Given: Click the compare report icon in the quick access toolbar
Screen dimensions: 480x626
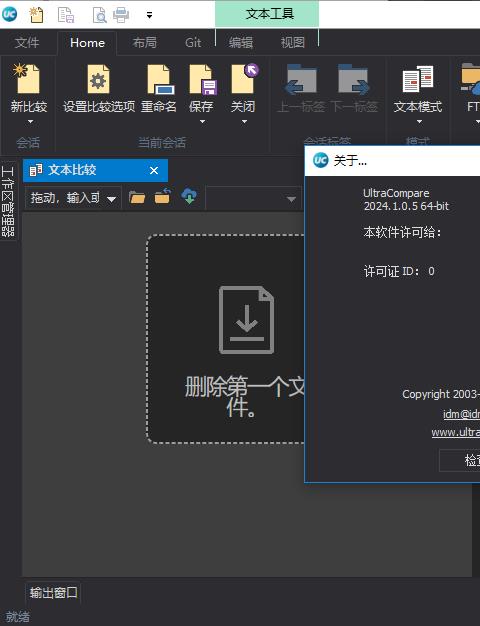Looking at the screenshot, I should click(66, 15).
